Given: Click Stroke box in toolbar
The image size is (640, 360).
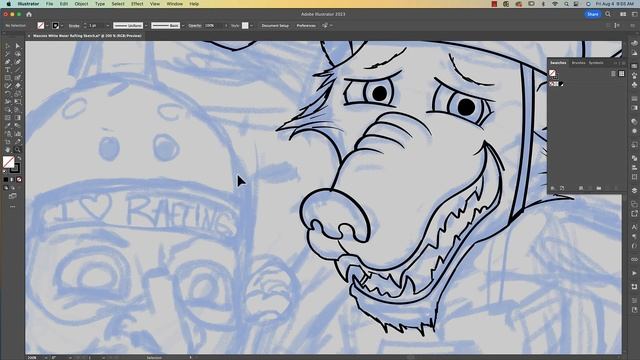Looking at the screenshot, I should [15, 168].
